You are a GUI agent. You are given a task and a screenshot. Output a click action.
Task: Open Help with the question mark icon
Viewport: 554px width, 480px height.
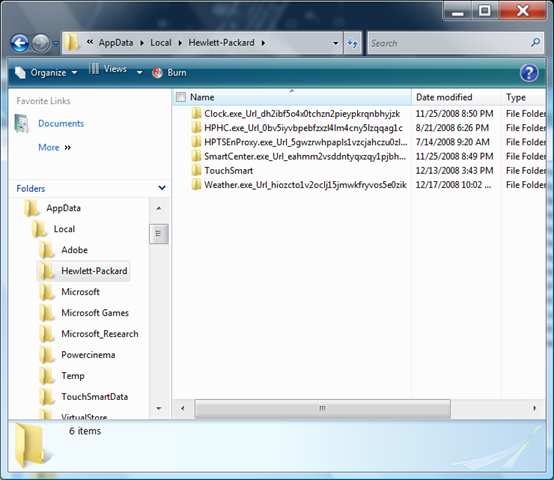(529, 73)
